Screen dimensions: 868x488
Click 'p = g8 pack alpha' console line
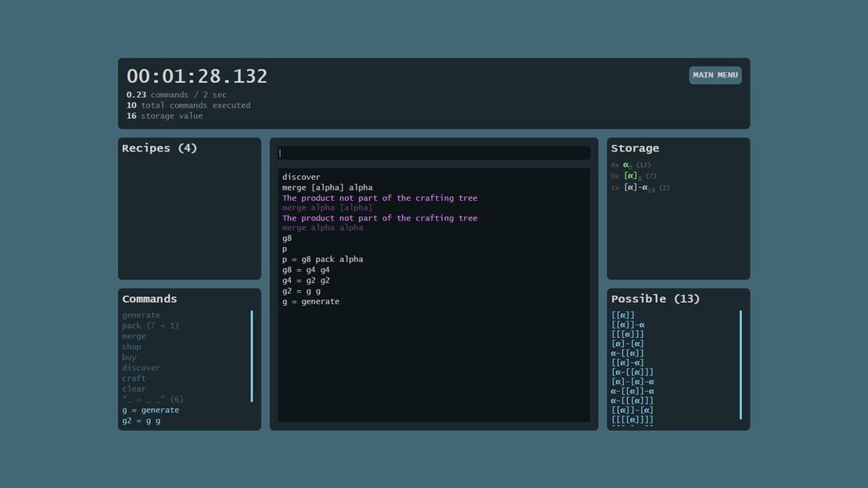pyautogui.click(x=323, y=259)
